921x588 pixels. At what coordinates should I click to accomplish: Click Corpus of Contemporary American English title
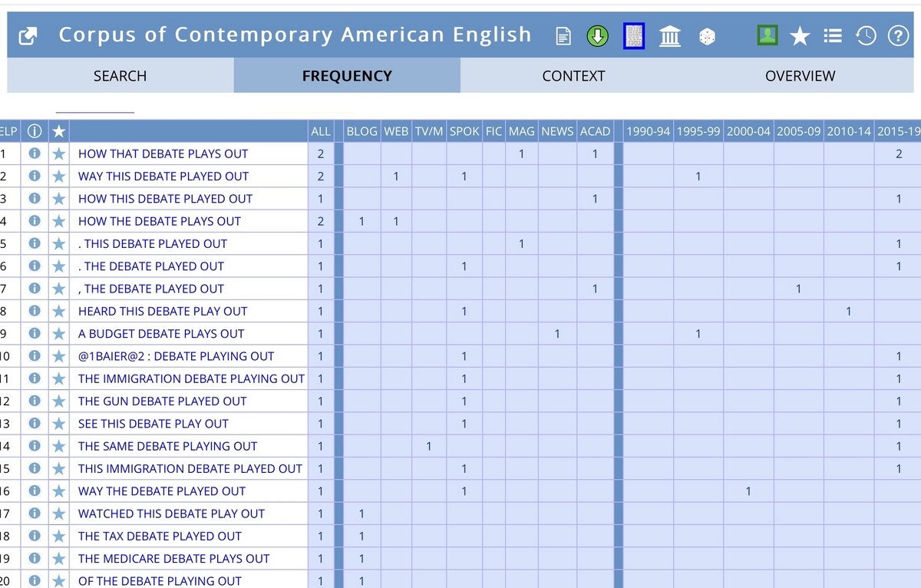point(295,35)
